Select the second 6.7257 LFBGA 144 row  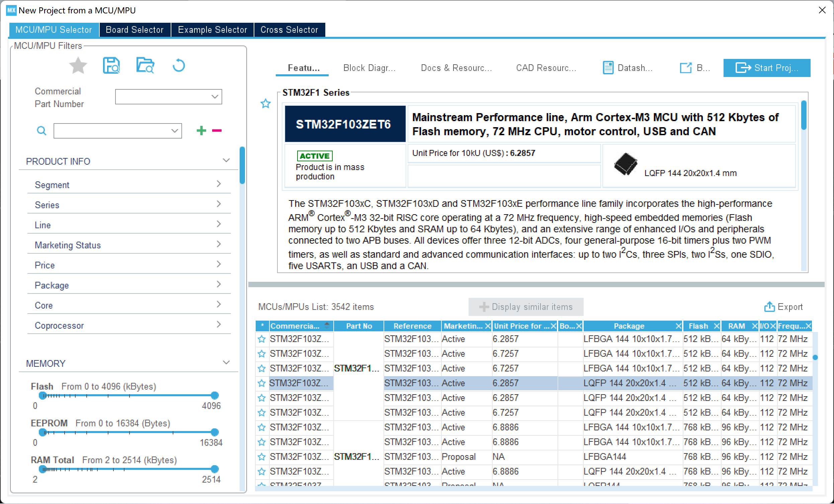[534, 368]
